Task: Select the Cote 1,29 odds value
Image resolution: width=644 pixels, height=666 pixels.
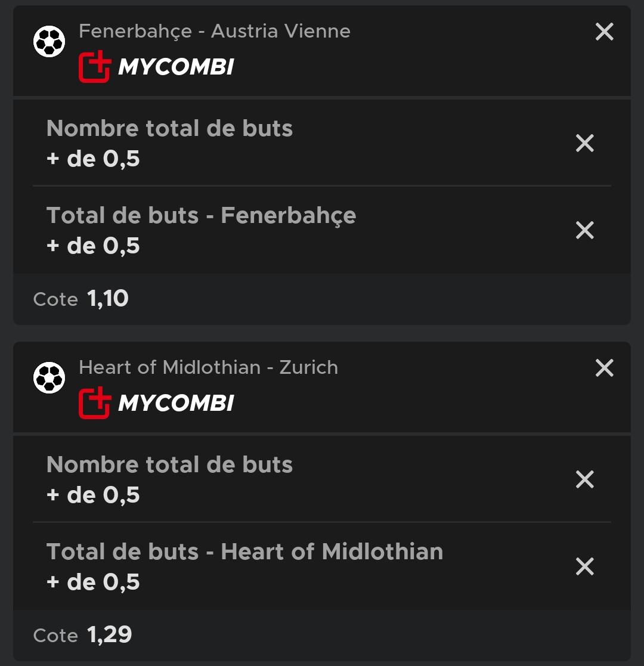Action: tap(110, 635)
